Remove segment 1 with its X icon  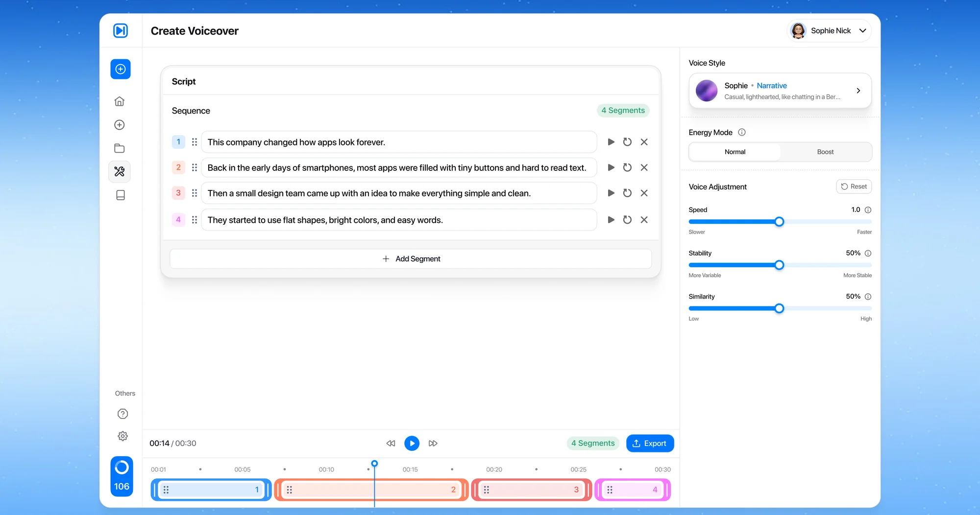click(x=644, y=142)
